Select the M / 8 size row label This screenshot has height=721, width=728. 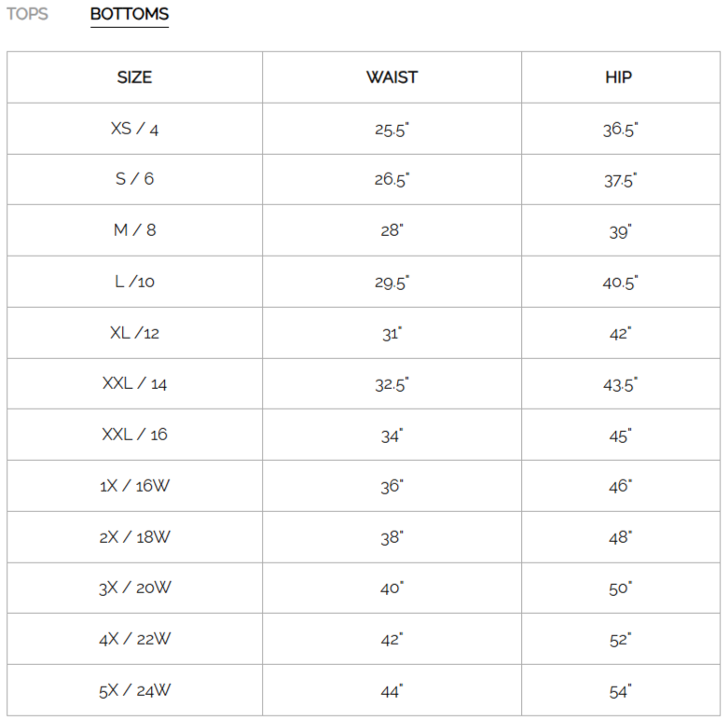click(134, 230)
